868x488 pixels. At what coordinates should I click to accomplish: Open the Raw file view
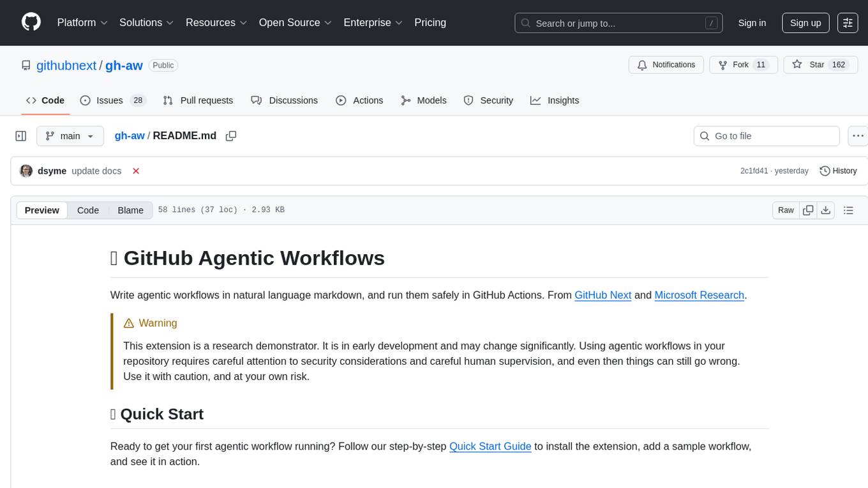click(786, 210)
